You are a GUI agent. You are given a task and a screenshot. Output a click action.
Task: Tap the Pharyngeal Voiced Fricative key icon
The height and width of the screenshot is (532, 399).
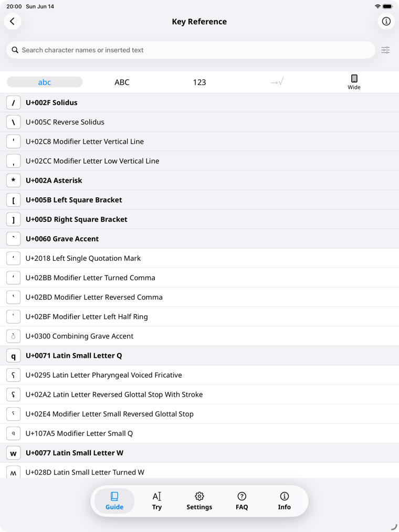pyautogui.click(x=14, y=375)
